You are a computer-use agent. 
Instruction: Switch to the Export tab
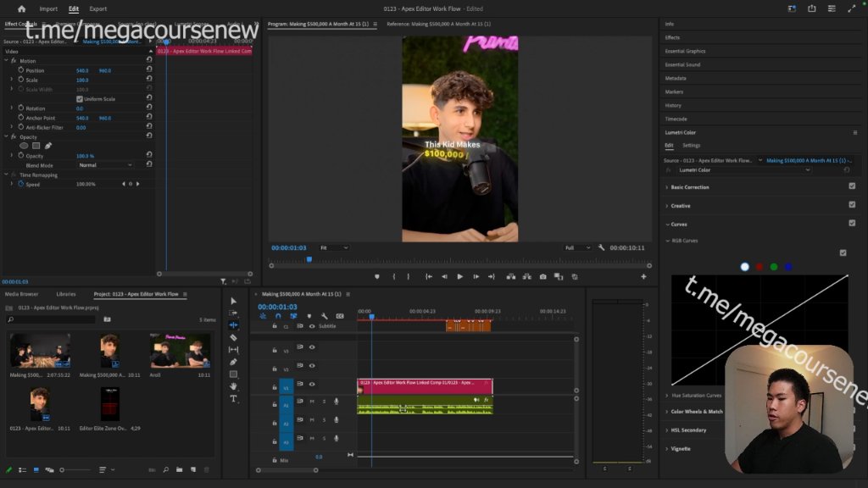[x=98, y=8]
